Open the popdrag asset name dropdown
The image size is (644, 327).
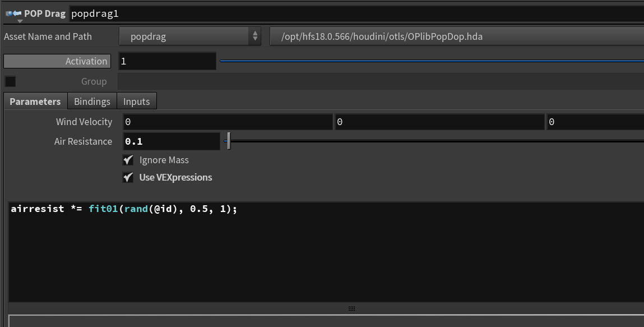point(190,36)
